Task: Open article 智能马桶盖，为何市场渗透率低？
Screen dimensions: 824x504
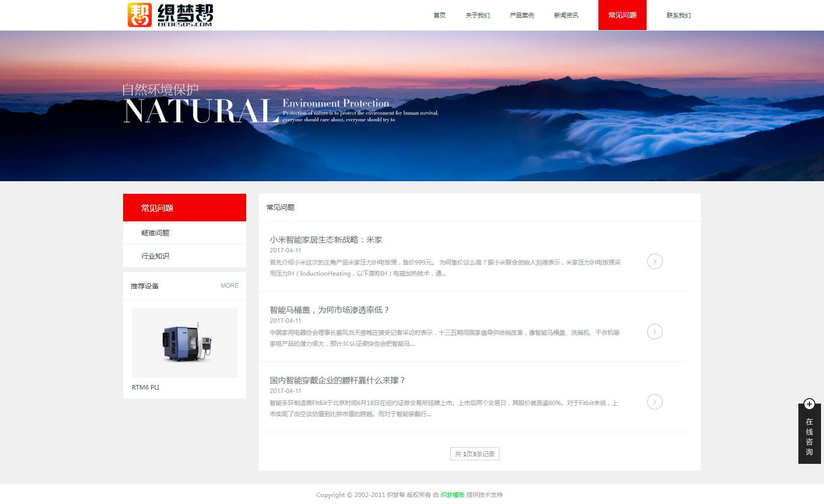Action: click(x=330, y=310)
